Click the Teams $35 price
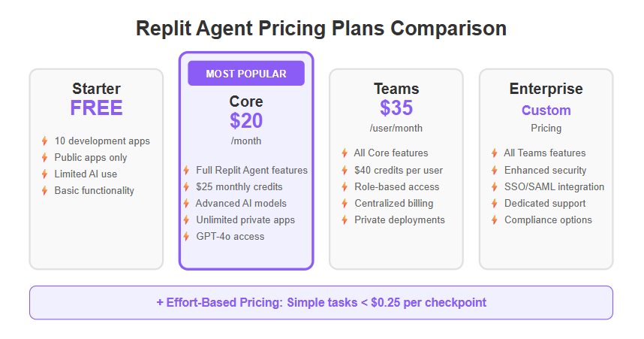 point(396,109)
